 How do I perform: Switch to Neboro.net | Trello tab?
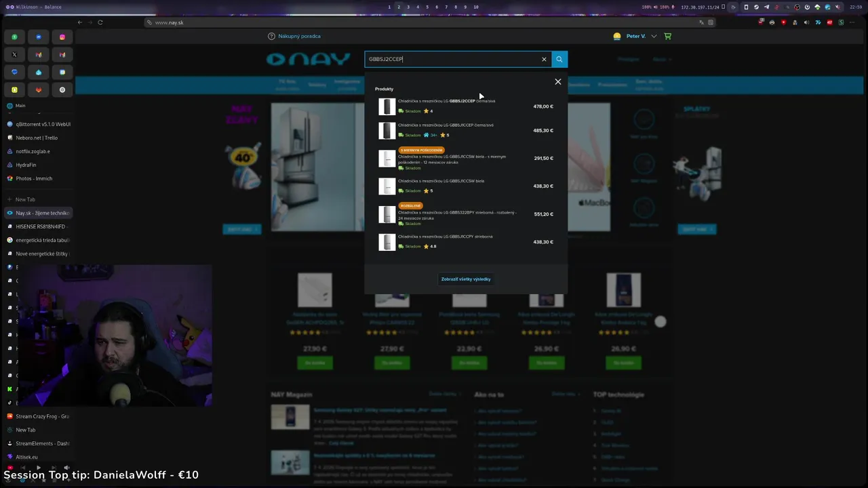pos(39,138)
